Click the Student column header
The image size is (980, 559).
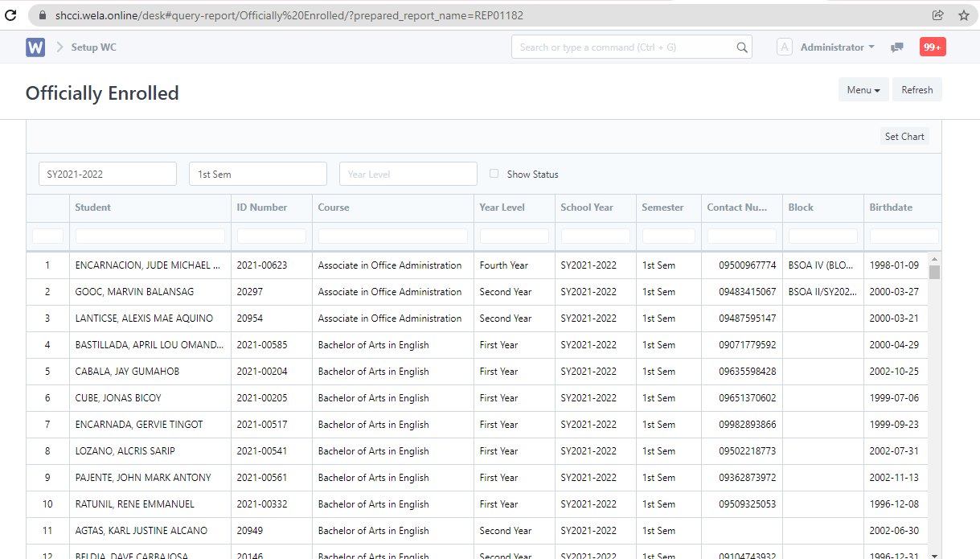coord(93,208)
